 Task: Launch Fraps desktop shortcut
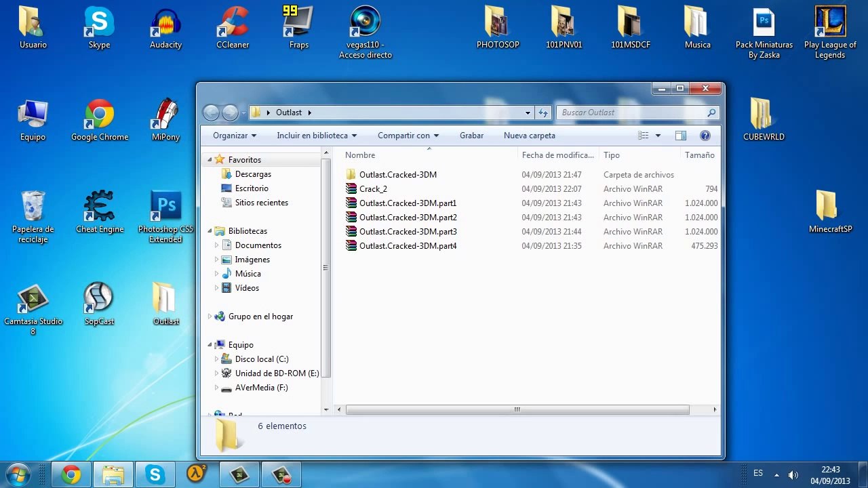point(299,28)
